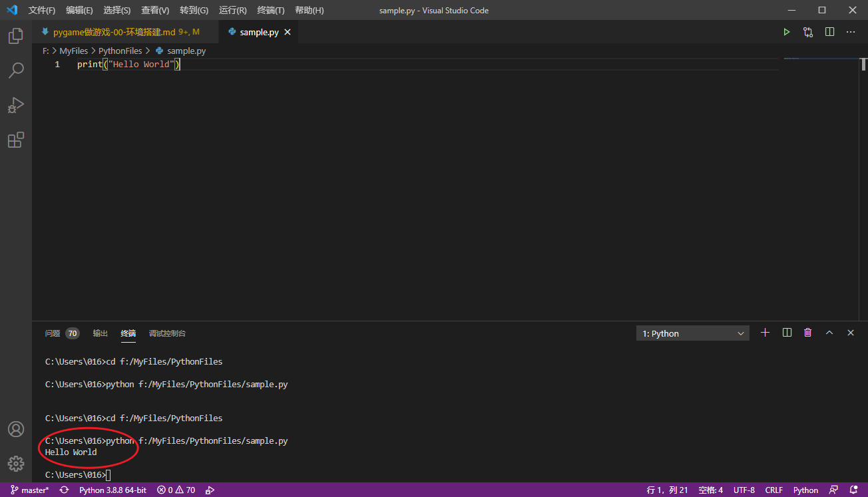Switch to 问题 panel tab

pos(62,333)
